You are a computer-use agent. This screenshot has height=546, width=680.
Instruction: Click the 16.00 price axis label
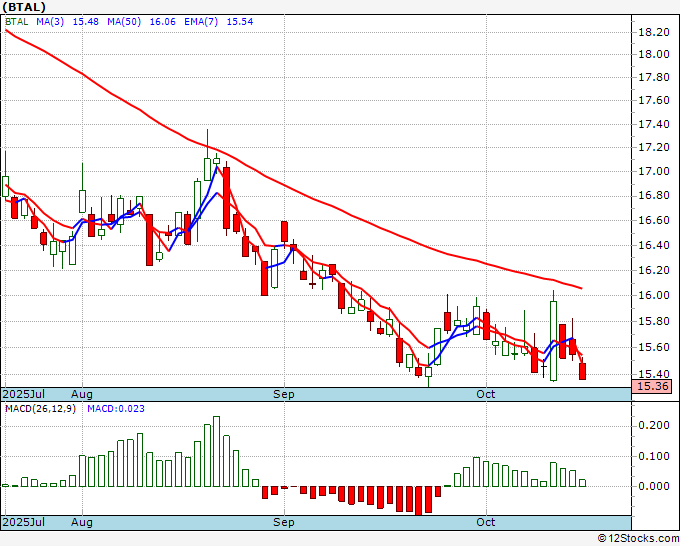[653, 296]
